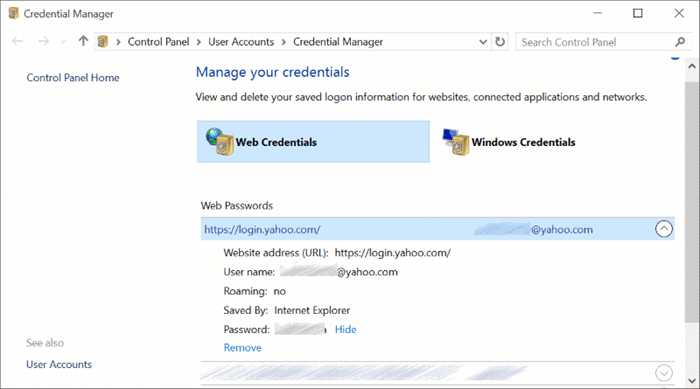Open User Accounts under See also

(x=59, y=364)
